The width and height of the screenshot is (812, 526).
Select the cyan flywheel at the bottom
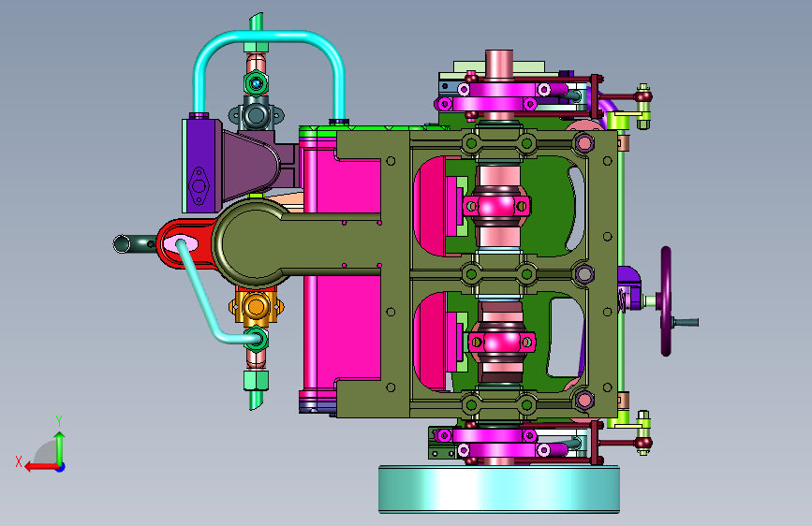498,489
